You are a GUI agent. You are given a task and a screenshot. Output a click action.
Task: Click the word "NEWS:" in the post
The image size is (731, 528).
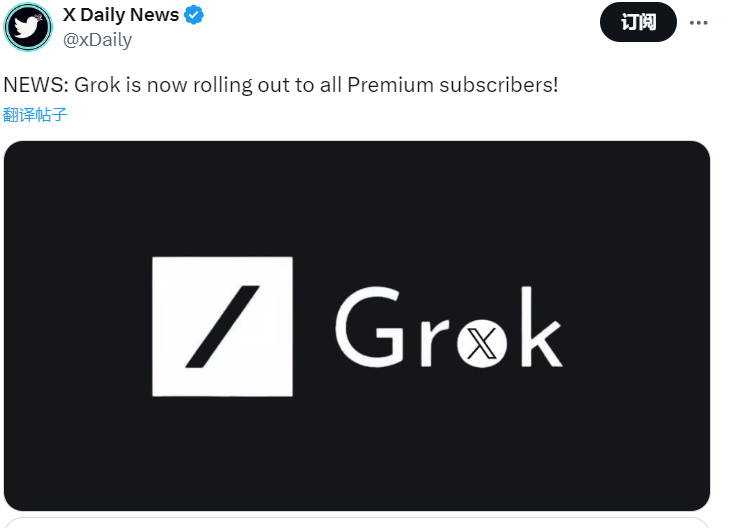tap(33, 85)
